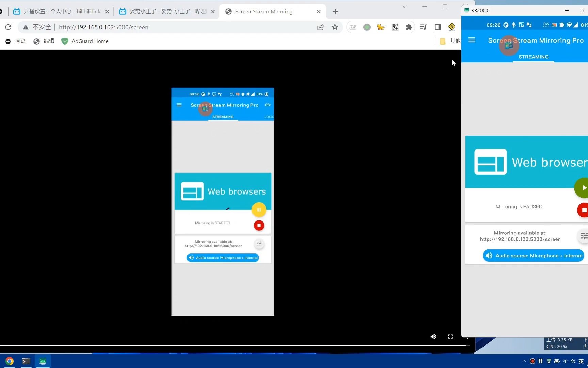Open Wi-Fi network tray icon

pyautogui.click(x=565, y=361)
